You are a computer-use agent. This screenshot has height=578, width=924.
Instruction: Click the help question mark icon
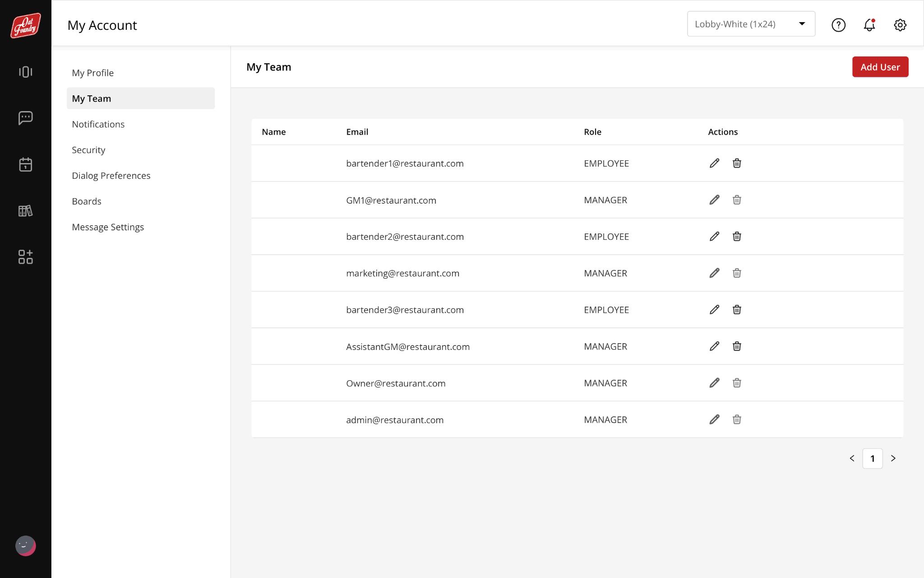838,25
